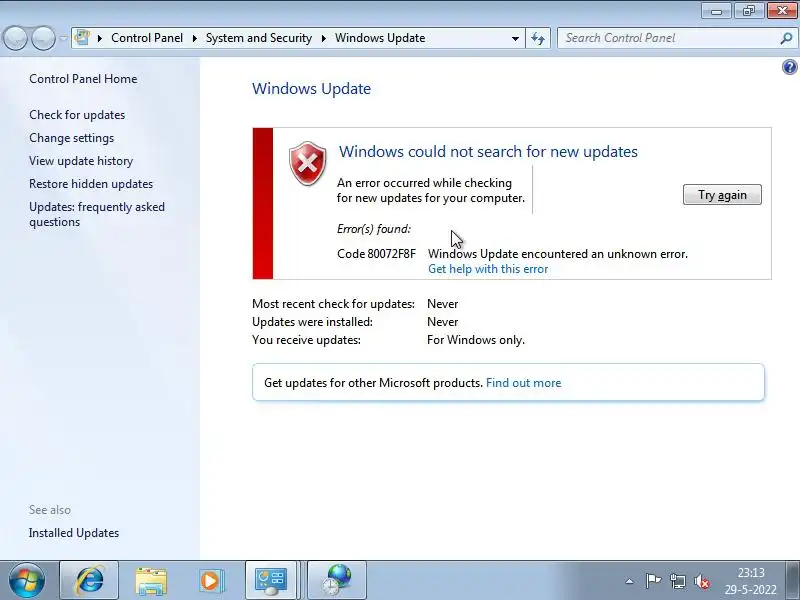Image resolution: width=800 pixels, height=600 pixels.
Task: Click the globe and clock taskbar icon
Action: click(x=337, y=581)
